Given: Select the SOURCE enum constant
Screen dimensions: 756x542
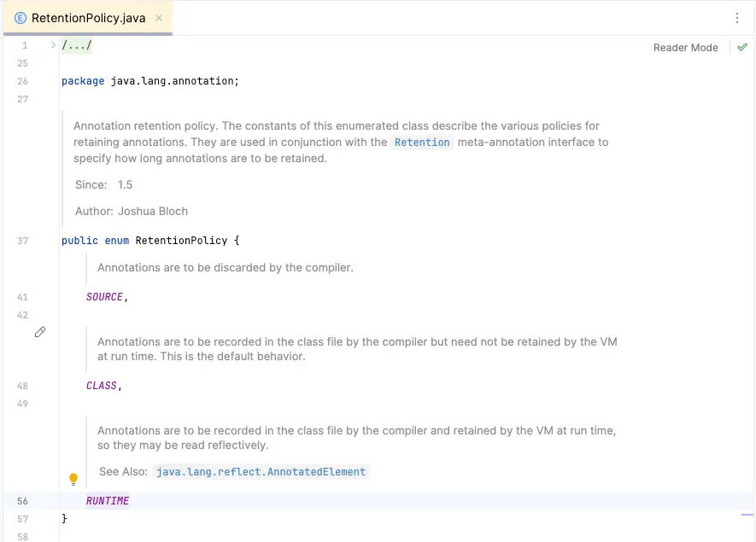Looking at the screenshot, I should (104, 296).
